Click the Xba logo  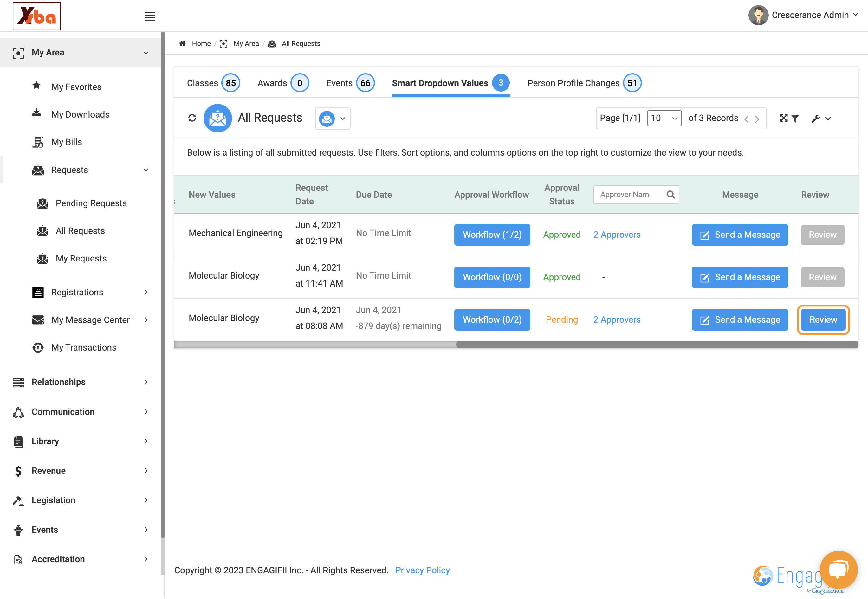36,16
